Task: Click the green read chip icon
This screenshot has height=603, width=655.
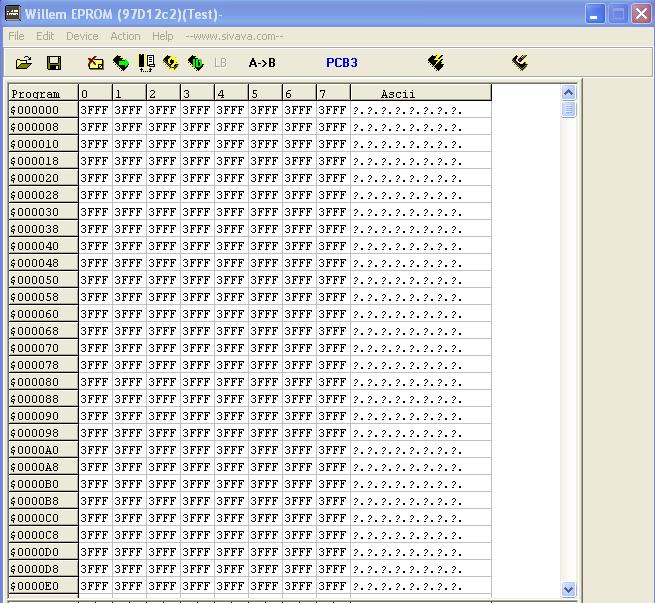Action: (121, 63)
